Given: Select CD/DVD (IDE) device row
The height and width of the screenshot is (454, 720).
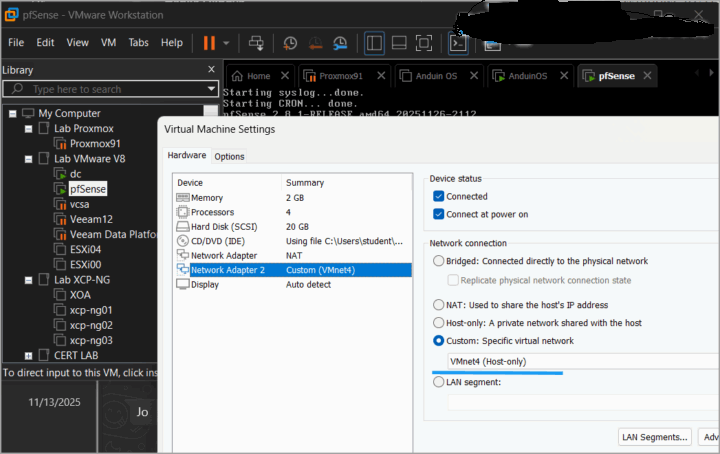Looking at the screenshot, I should coord(292,241).
